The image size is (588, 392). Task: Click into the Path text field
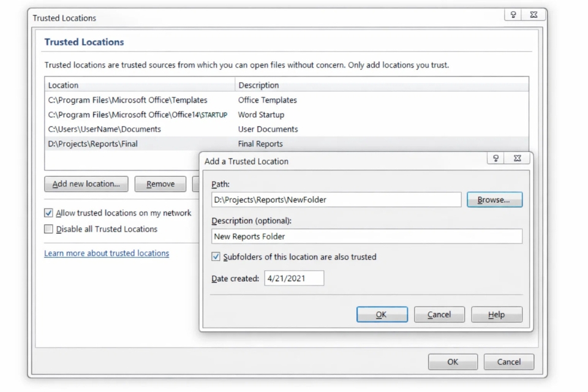pyautogui.click(x=336, y=200)
